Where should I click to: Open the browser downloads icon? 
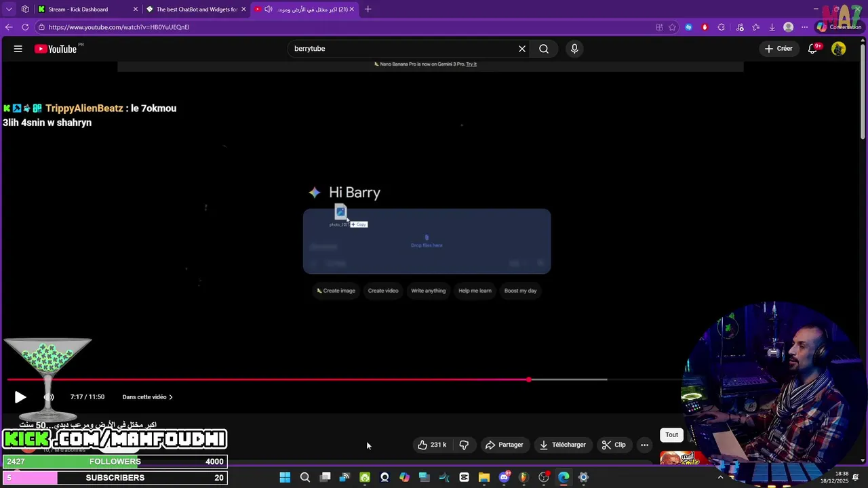[772, 27]
